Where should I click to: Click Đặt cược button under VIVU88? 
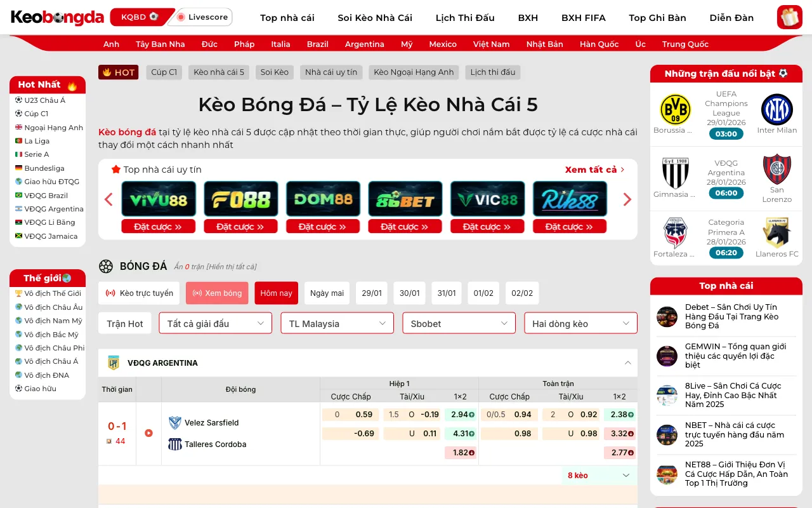point(159,227)
